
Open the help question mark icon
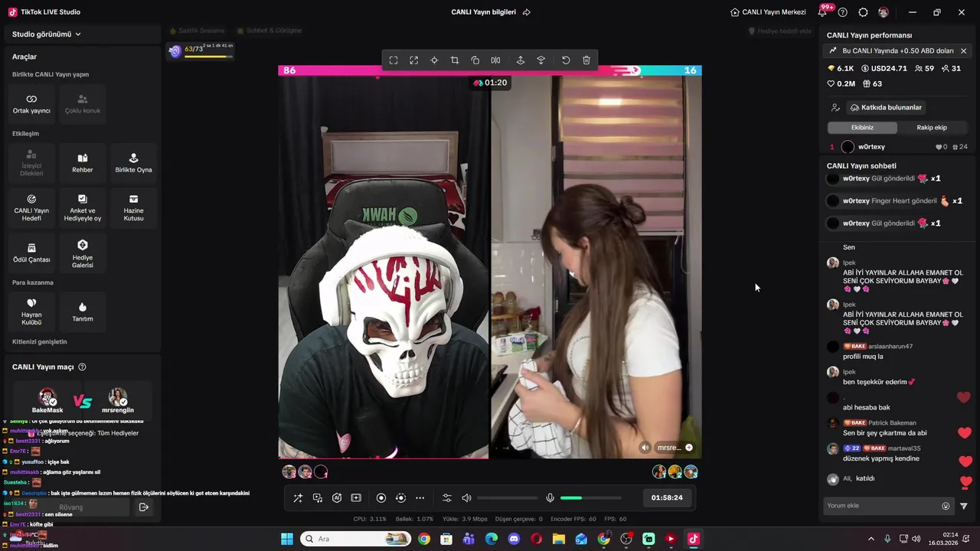click(843, 12)
